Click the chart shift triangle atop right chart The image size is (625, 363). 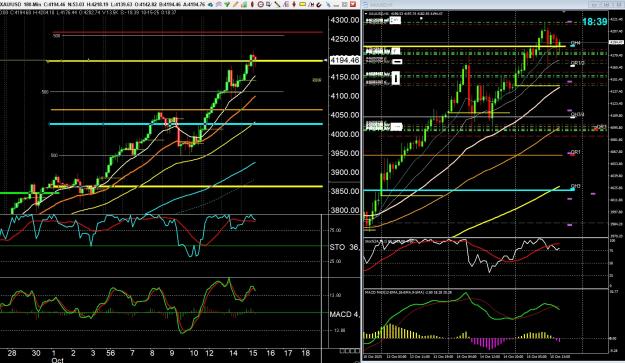coord(563,12)
